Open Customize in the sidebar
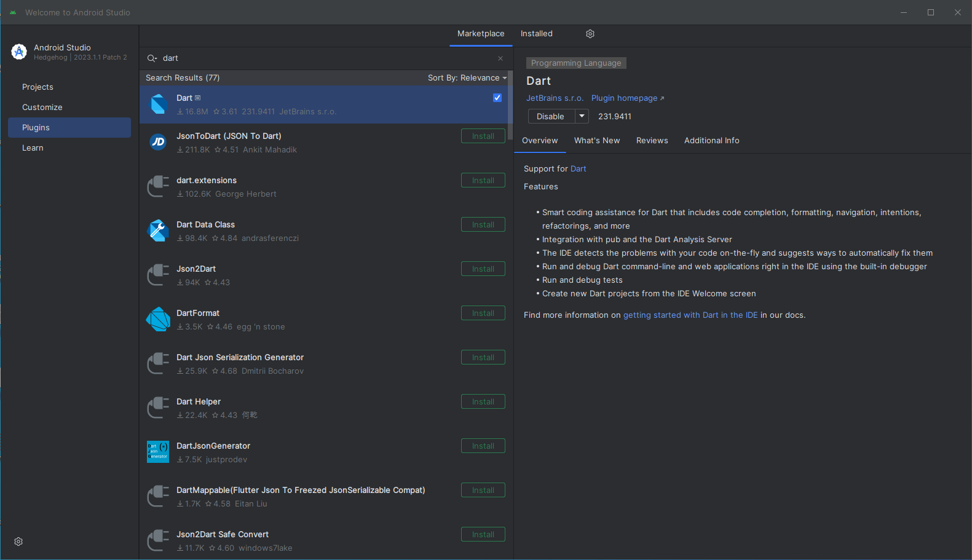972x560 pixels. [x=69, y=108]
